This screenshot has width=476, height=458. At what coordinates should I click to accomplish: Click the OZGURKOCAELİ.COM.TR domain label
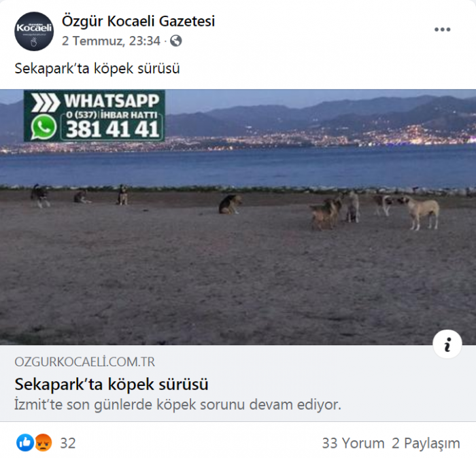coord(85,362)
